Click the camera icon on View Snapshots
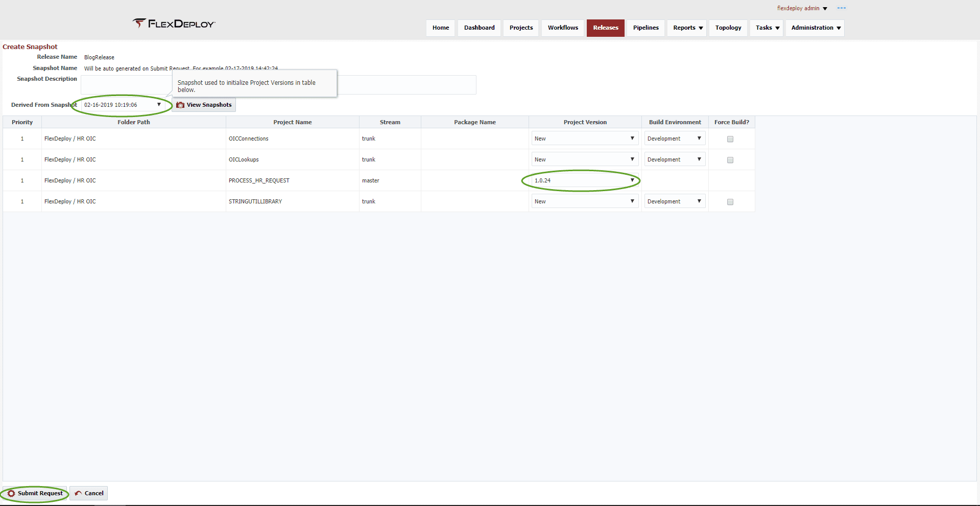Viewport: 980px width, 506px height. [x=180, y=105]
